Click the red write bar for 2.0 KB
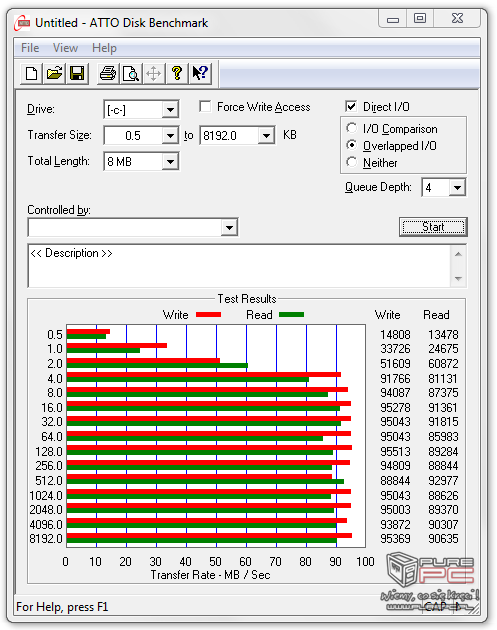This screenshot has width=497, height=630. tap(143, 360)
